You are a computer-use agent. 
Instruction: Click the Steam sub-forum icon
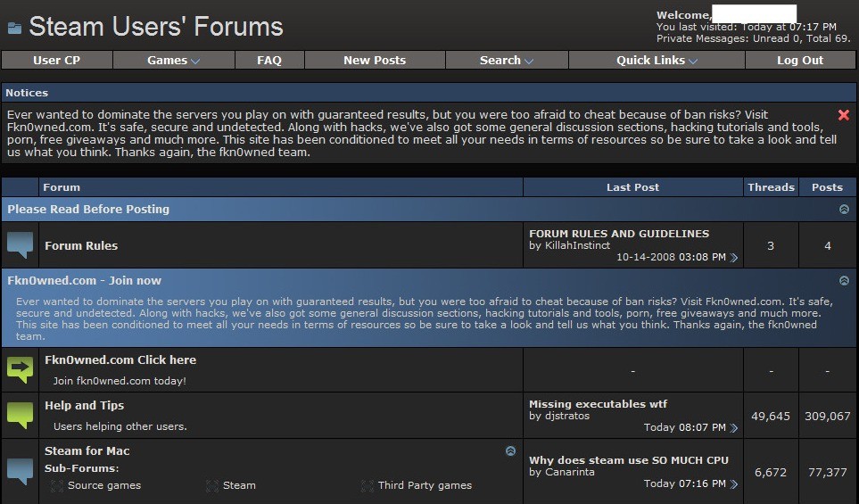211,485
